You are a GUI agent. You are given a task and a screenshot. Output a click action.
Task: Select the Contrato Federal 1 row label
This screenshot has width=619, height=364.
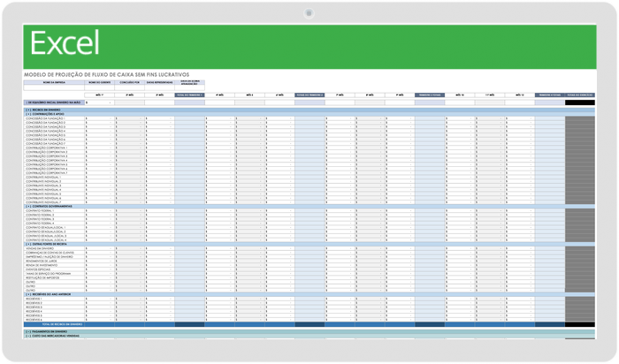[42, 212]
